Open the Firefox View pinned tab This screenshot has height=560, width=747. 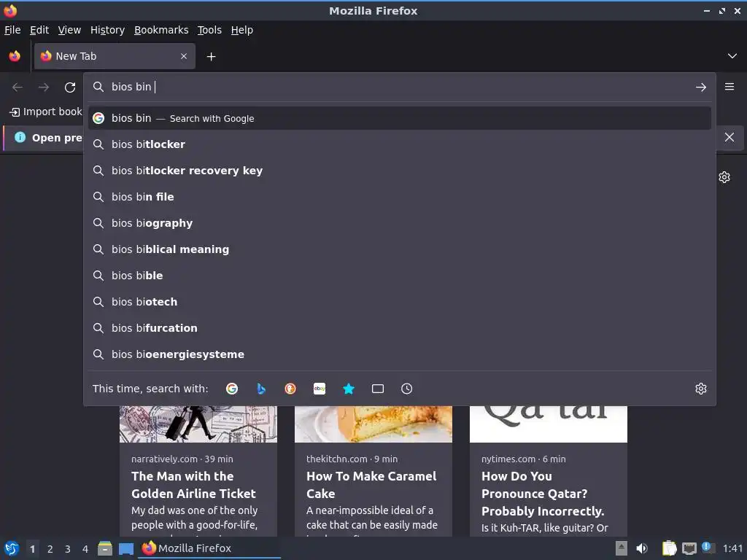15,56
